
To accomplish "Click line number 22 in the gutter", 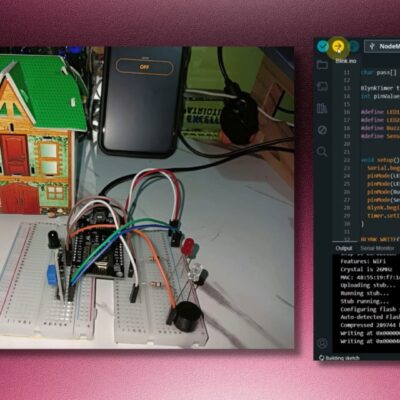I will [347, 160].
